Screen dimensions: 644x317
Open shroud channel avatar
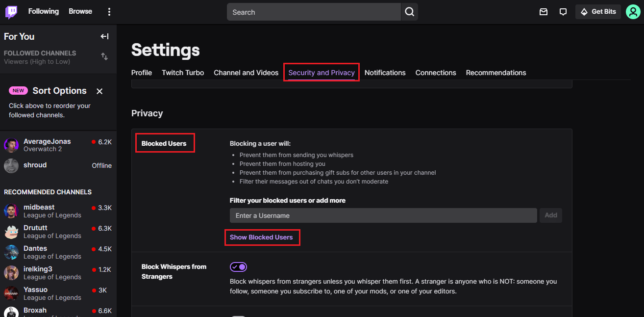coord(11,166)
